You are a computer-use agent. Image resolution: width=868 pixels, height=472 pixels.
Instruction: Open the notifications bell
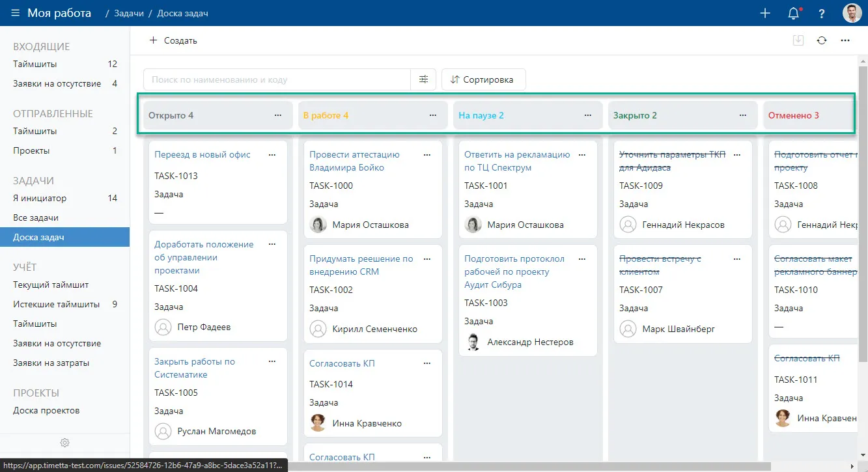[x=793, y=13]
